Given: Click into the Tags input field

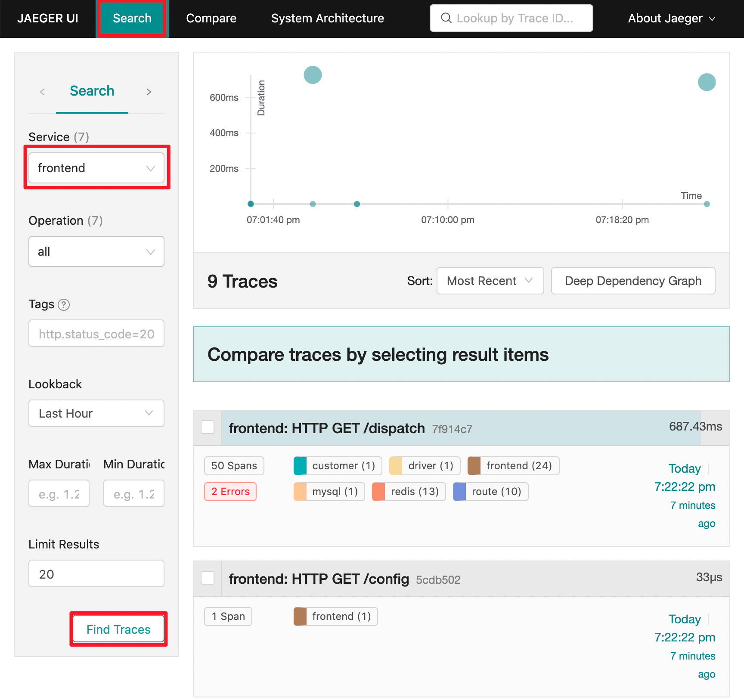Looking at the screenshot, I should [96, 334].
